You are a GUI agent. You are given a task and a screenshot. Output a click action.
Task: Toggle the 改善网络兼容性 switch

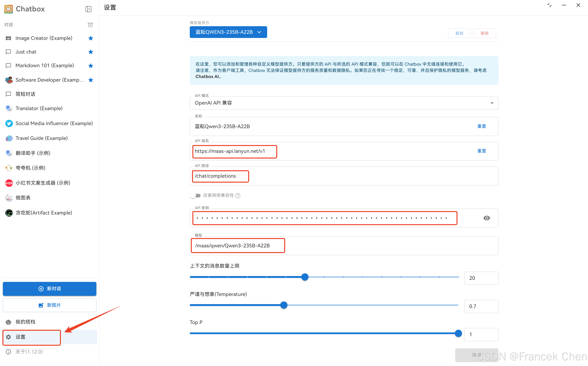click(x=195, y=195)
